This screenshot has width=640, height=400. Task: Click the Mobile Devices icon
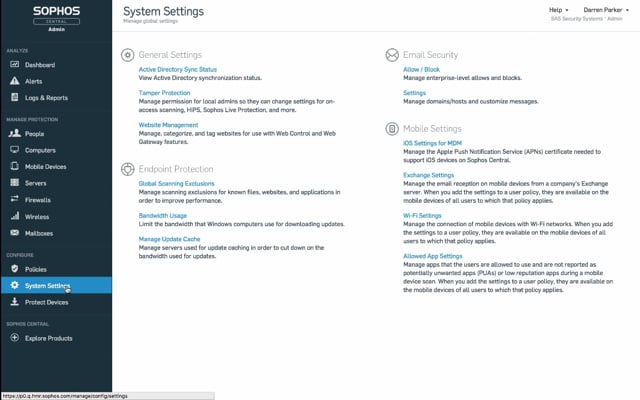pos(14,167)
